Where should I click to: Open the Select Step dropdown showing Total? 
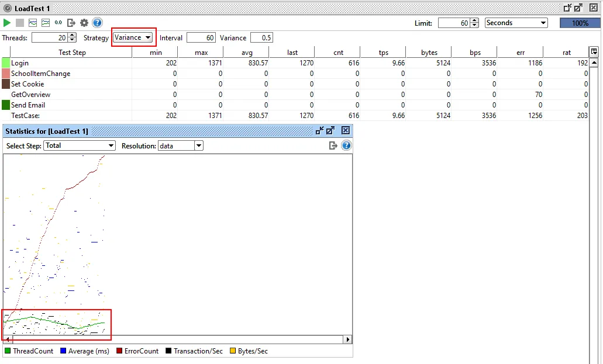(80, 145)
